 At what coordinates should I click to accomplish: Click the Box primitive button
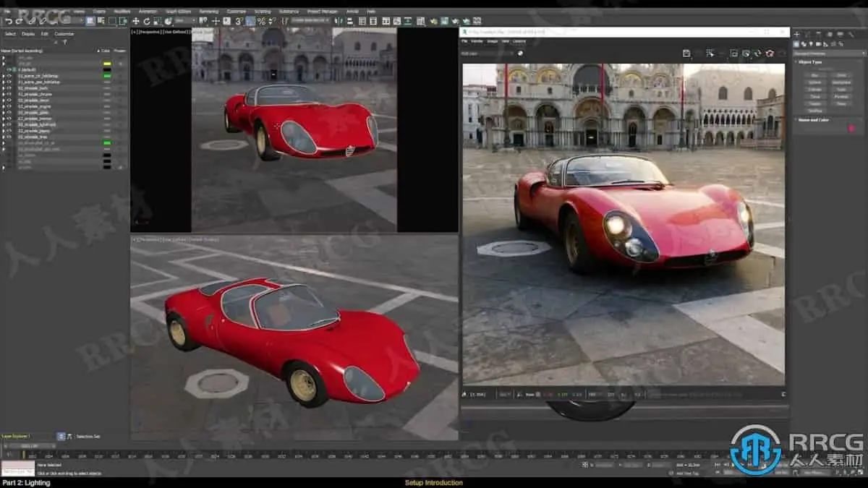coord(816,75)
